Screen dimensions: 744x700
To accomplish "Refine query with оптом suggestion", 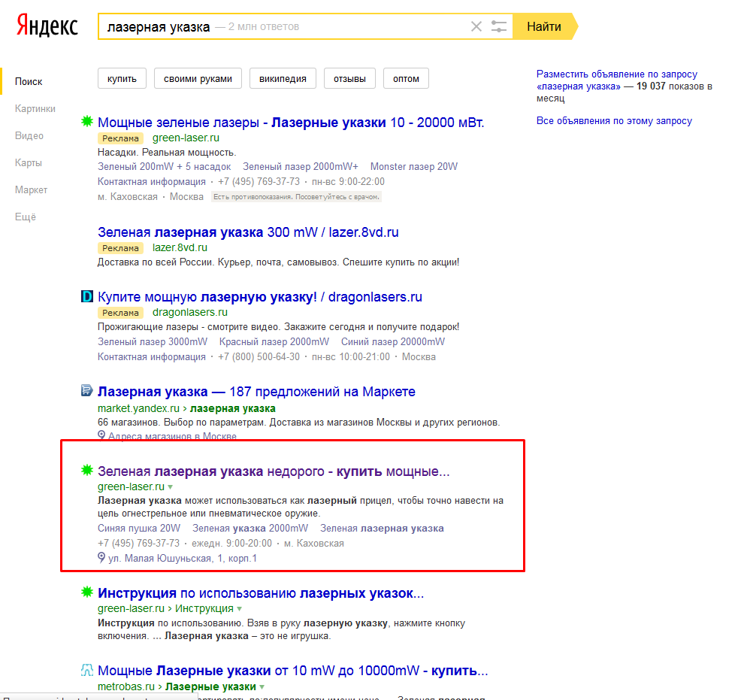I will point(406,78).
